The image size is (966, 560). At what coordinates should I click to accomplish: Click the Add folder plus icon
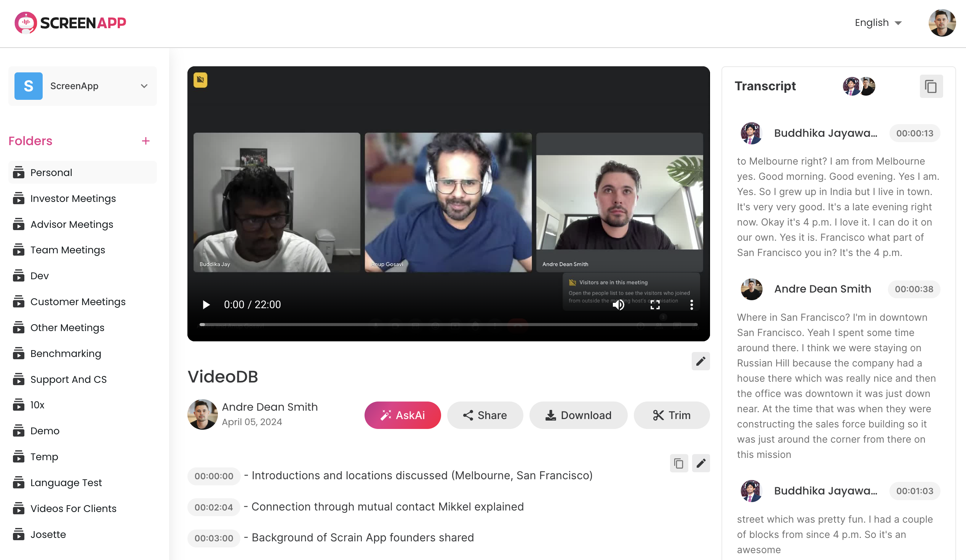pyautogui.click(x=145, y=141)
